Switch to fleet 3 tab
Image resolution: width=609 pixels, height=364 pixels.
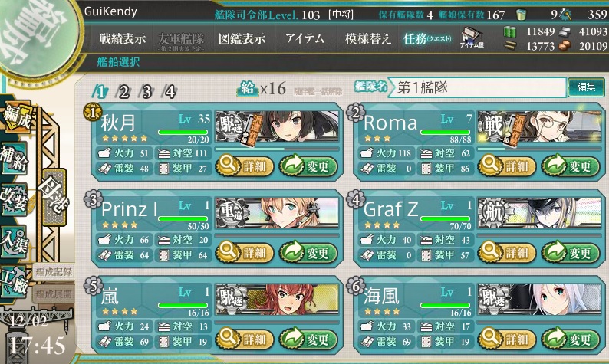tap(146, 92)
